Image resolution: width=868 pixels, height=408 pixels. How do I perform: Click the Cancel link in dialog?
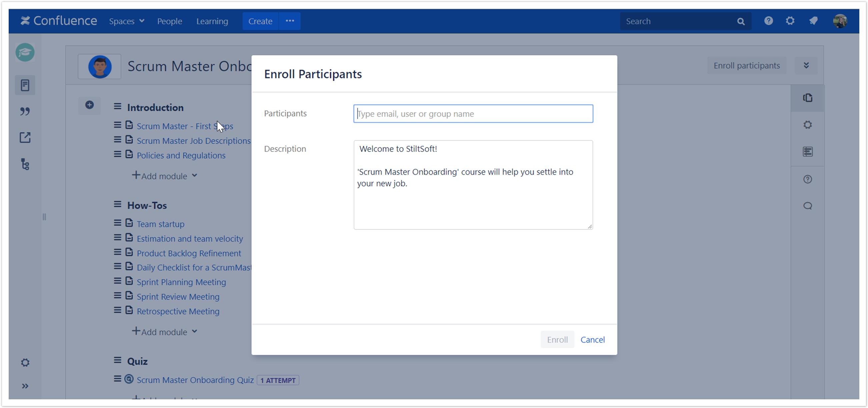(x=592, y=340)
